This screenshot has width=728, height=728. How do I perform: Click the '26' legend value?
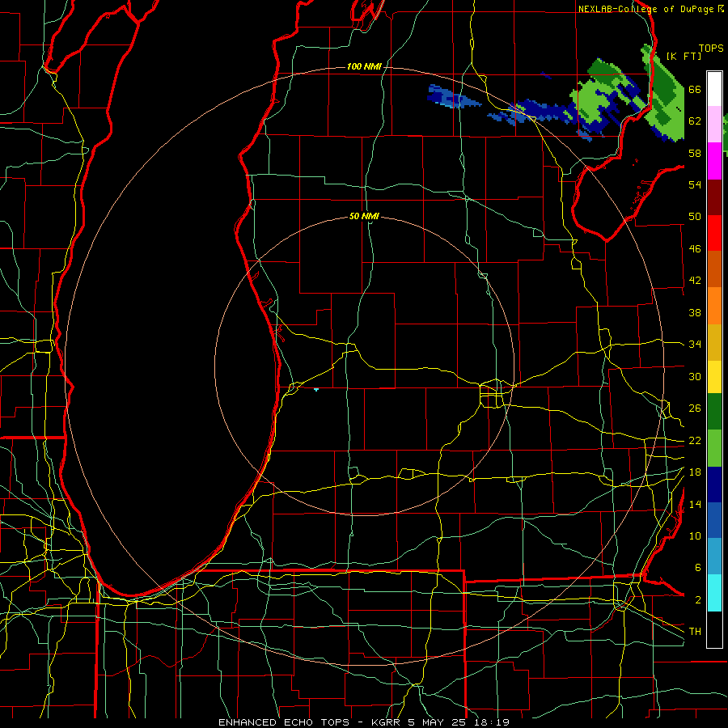click(x=695, y=408)
